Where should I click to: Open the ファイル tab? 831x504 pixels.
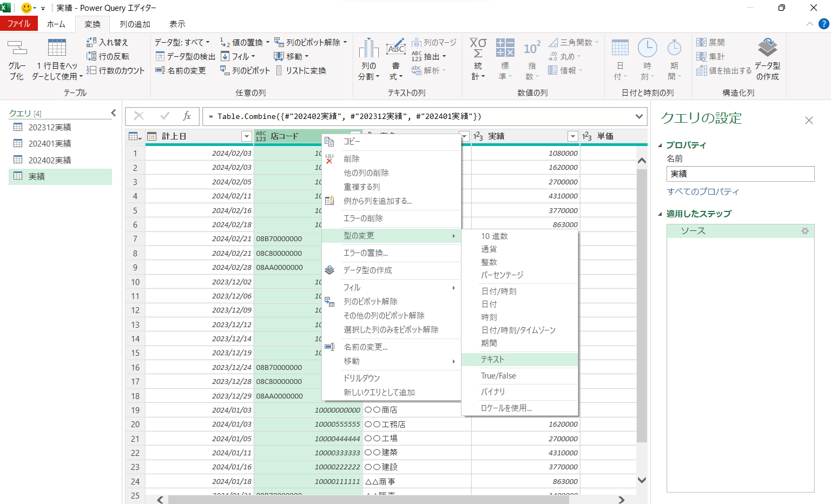[x=19, y=24]
